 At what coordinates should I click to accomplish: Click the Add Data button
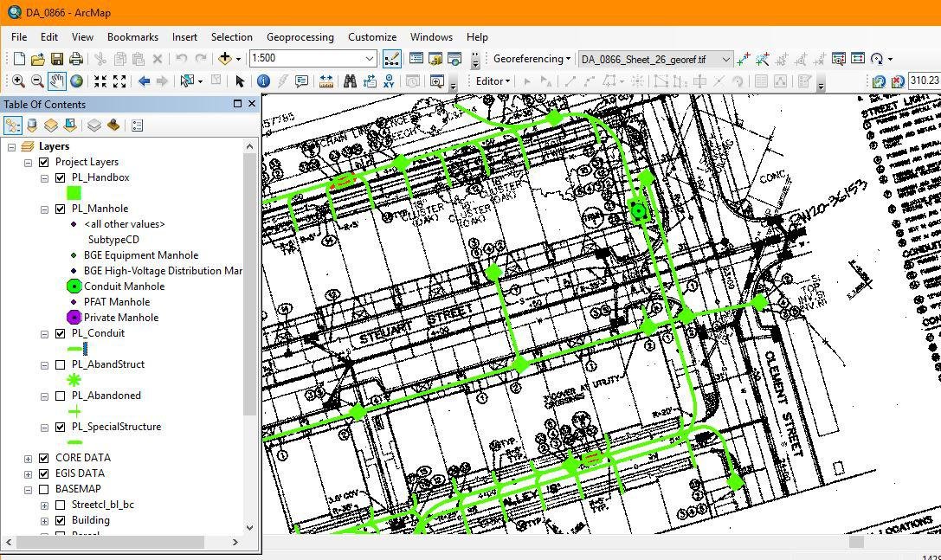click(x=225, y=59)
